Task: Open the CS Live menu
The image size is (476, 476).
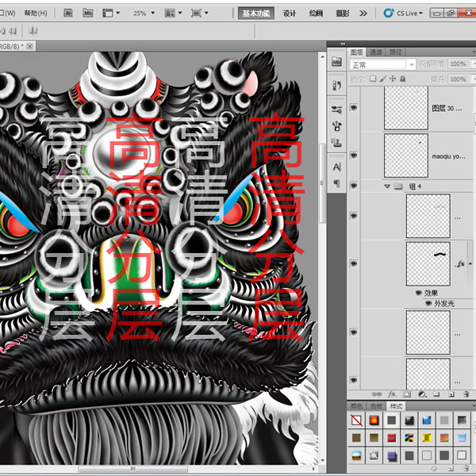Action: [403, 13]
